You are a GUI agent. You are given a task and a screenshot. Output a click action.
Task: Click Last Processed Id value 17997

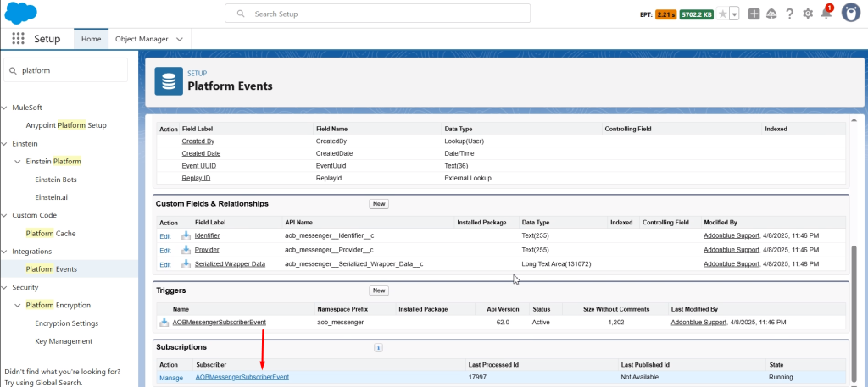click(x=477, y=377)
